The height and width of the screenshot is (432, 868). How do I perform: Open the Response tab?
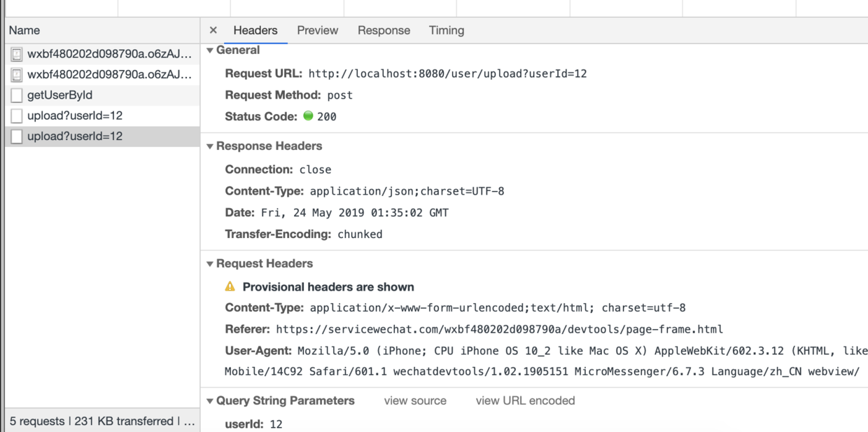pos(384,30)
